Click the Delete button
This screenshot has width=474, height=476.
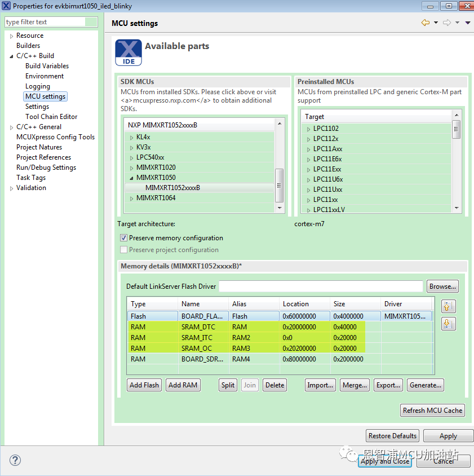[274, 385]
